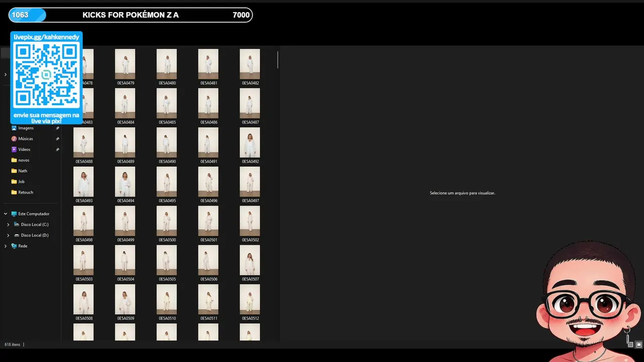The height and width of the screenshot is (362, 644).
Task: Click the 618 itens status bar count
Action: click(12, 344)
